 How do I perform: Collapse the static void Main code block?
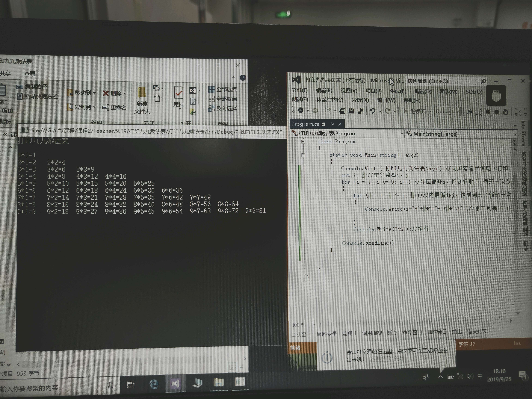[x=303, y=155]
